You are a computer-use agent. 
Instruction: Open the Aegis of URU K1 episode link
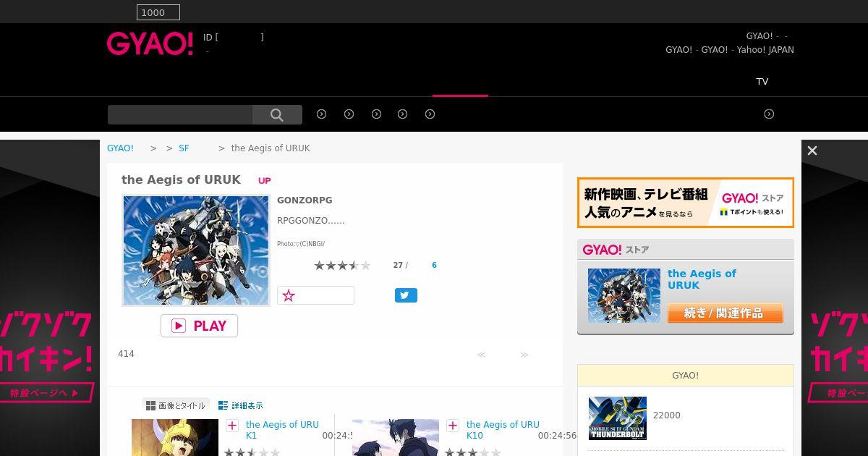282,430
